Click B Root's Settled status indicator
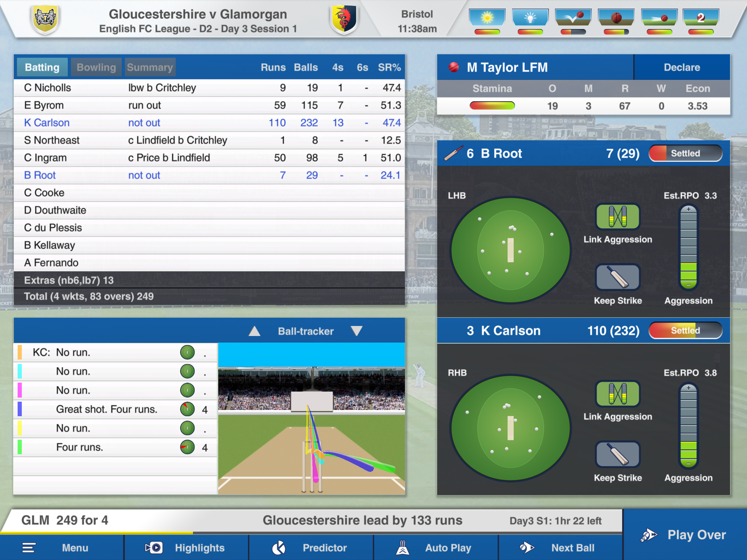Image resolution: width=747 pixels, height=560 pixels. [685, 153]
